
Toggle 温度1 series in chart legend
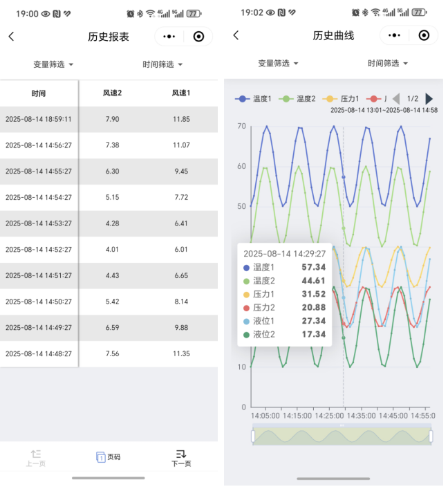click(253, 99)
